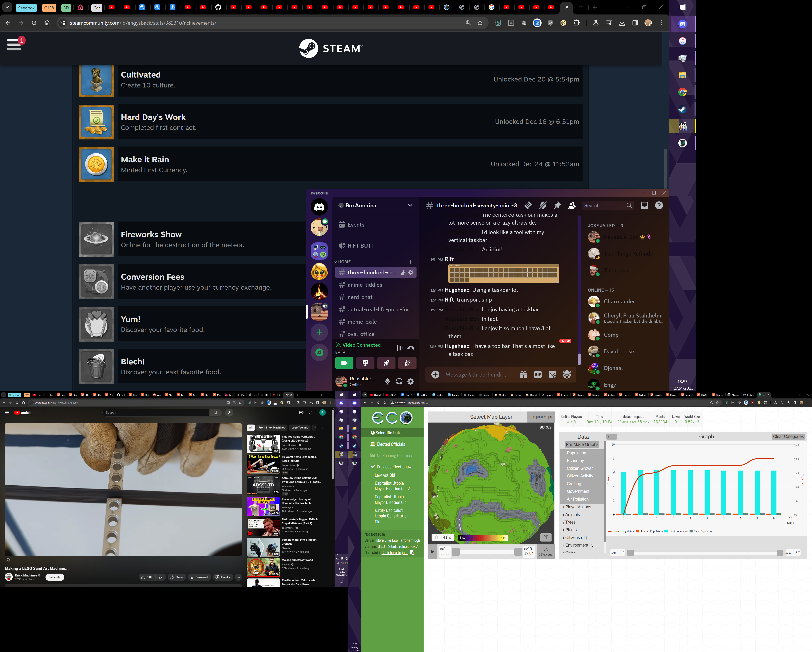This screenshot has width=812, height=652.
Task: Open Elected Officials in Eco sidebar
Action: point(388,444)
